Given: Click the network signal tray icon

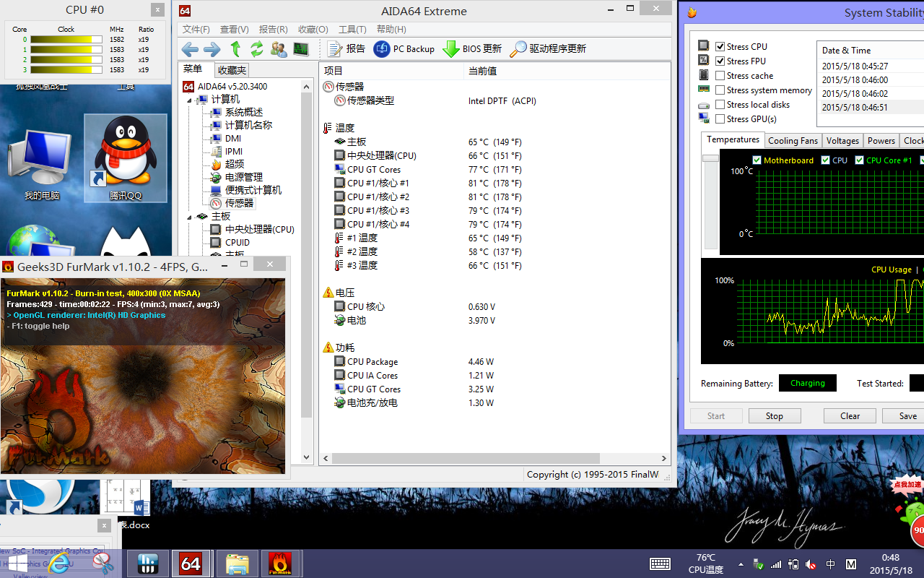Looking at the screenshot, I should [776, 564].
